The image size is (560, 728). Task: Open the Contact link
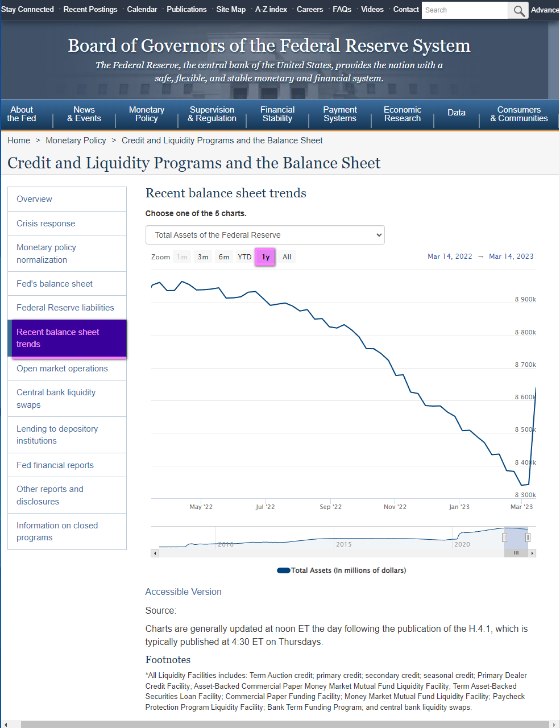point(406,10)
